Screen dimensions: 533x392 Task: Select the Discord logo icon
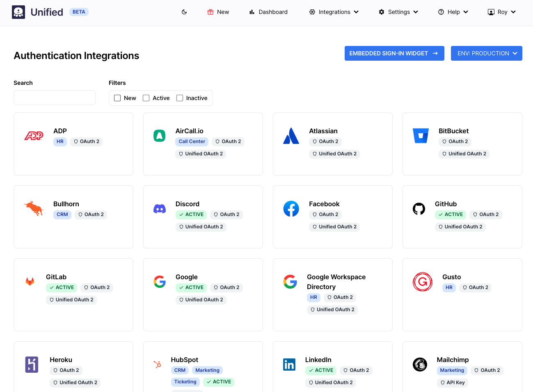[x=160, y=209]
